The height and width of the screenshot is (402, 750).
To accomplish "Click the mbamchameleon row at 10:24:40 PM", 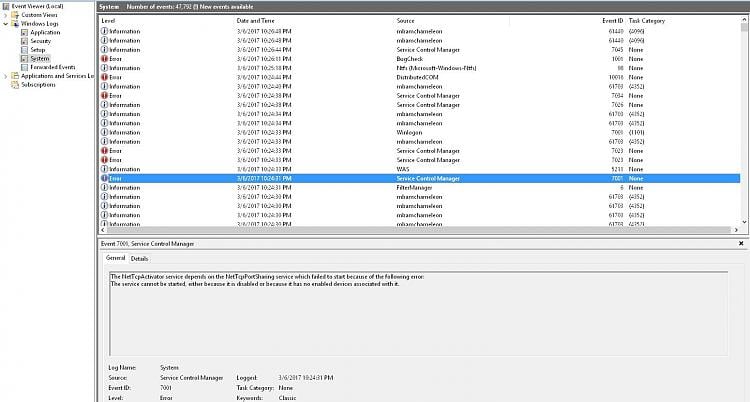I will (x=419, y=87).
